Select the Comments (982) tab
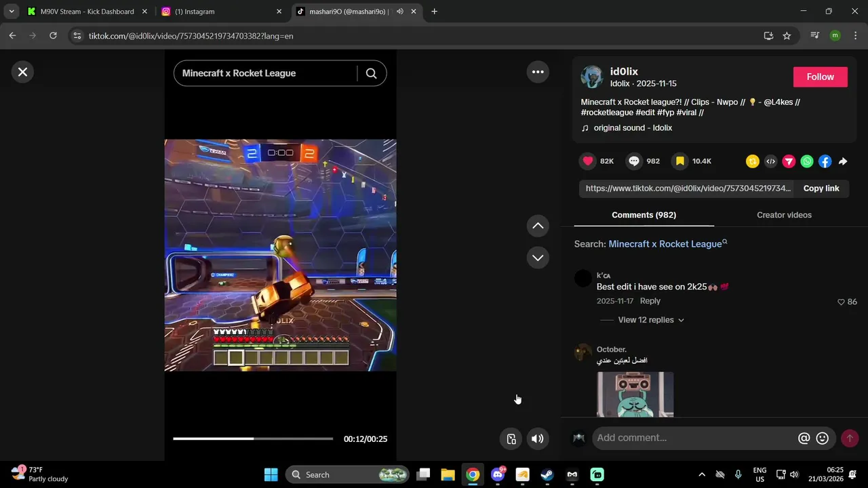This screenshot has height=488, width=868. pyautogui.click(x=644, y=215)
